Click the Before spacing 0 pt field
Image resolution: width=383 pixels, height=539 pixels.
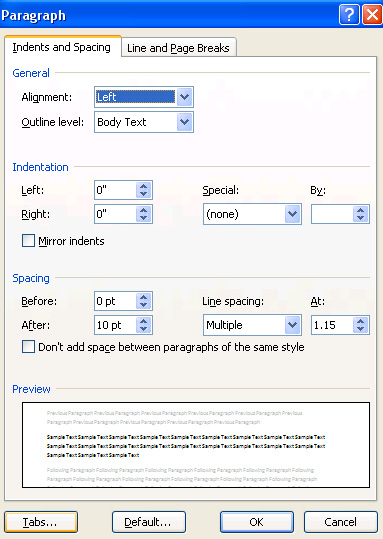pyautogui.click(x=116, y=301)
